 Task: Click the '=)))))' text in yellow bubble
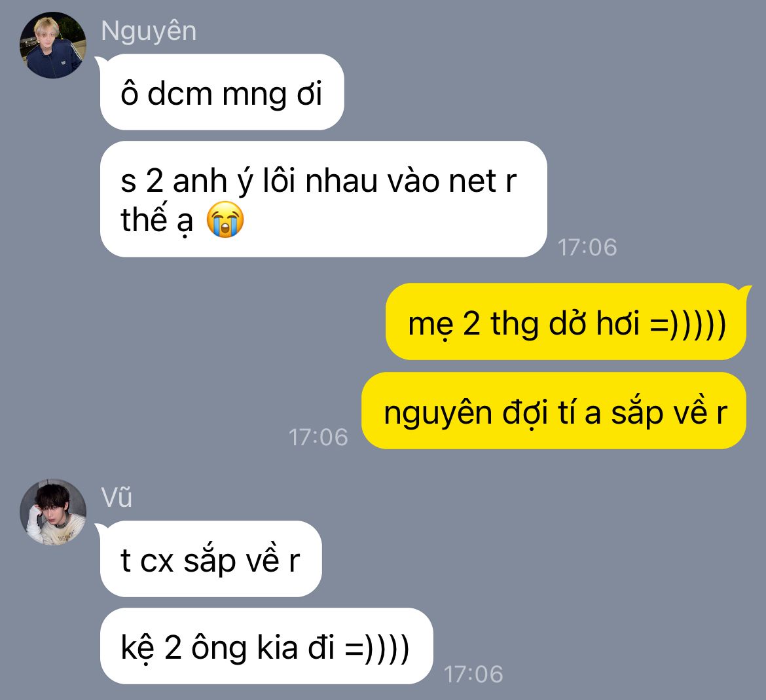coord(688,323)
